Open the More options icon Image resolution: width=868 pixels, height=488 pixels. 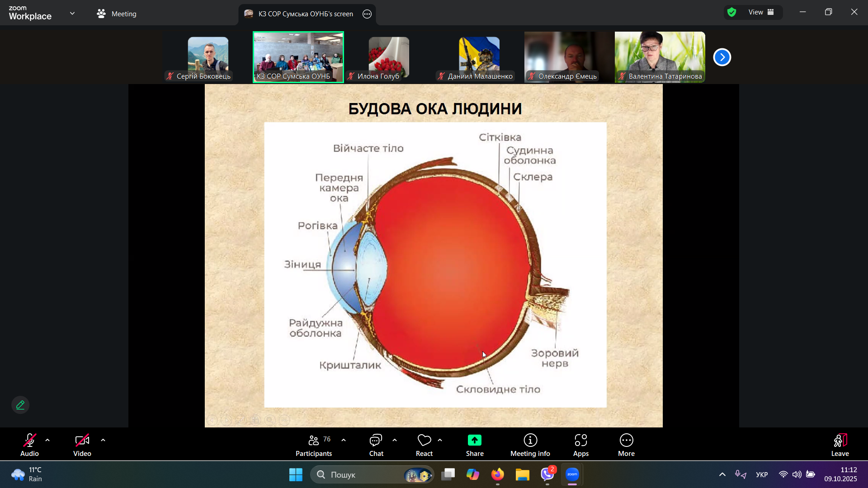[x=626, y=441]
